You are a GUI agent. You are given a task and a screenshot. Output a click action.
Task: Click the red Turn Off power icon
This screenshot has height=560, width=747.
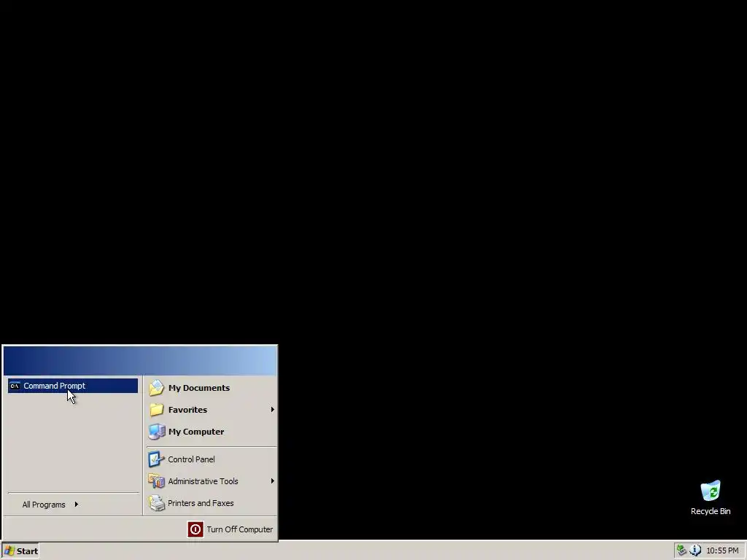pyautogui.click(x=196, y=529)
